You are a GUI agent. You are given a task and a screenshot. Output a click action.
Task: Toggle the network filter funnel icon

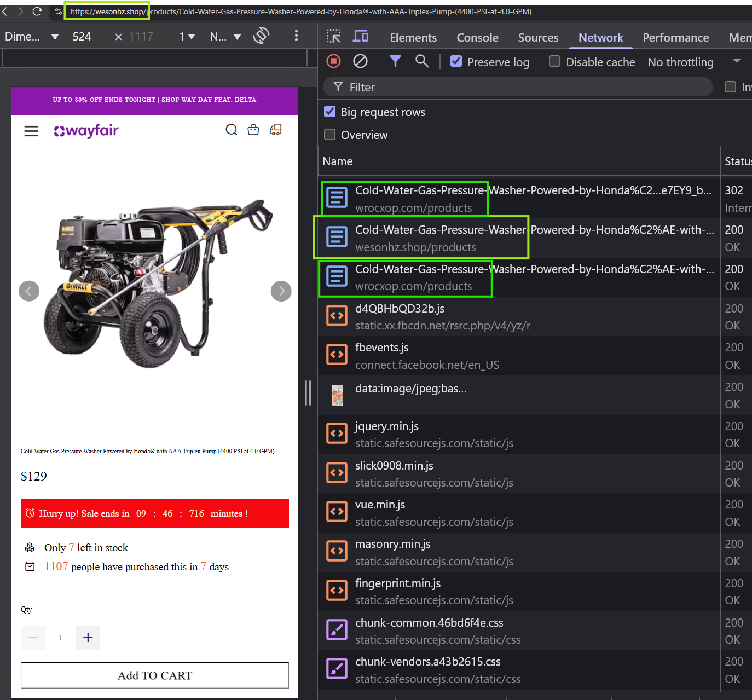coord(395,61)
